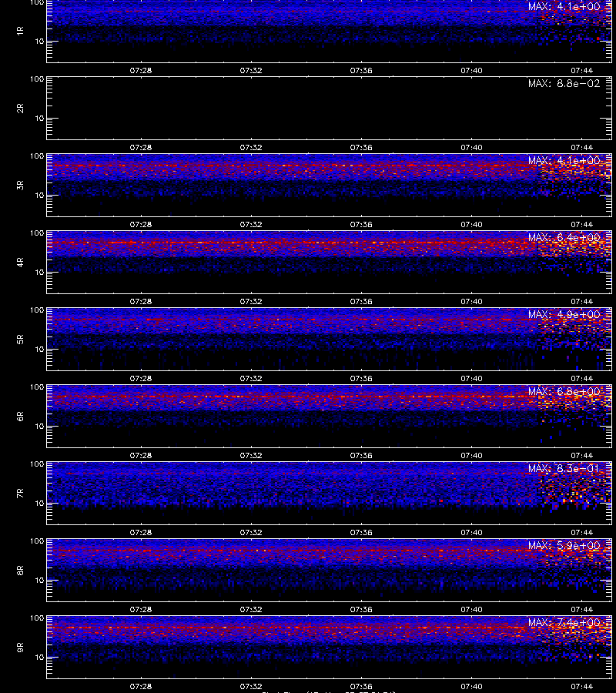The width and height of the screenshot is (616, 693).
Task: Select the MAX: 5.9e+00 label in 8R panel
Action: pos(564,545)
